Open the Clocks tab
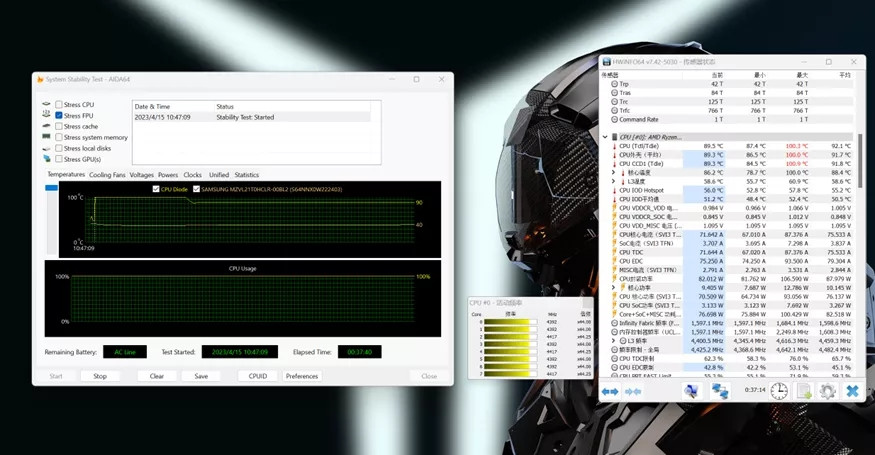Viewport: 875px width, 455px height. (193, 175)
